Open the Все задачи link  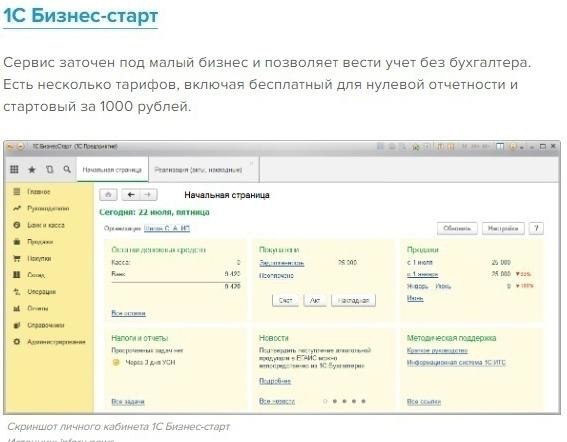(128, 401)
